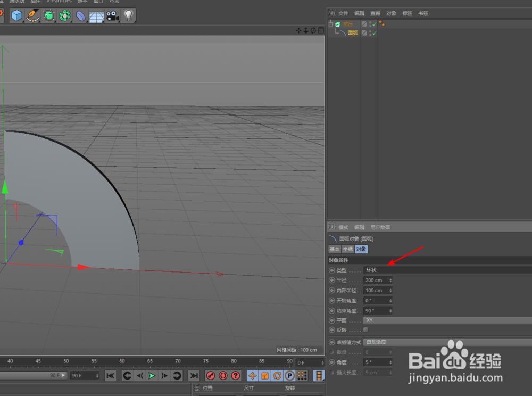Click the 开始角度 value field
The width and height of the screenshot is (532, 396).
click(376, 301)
